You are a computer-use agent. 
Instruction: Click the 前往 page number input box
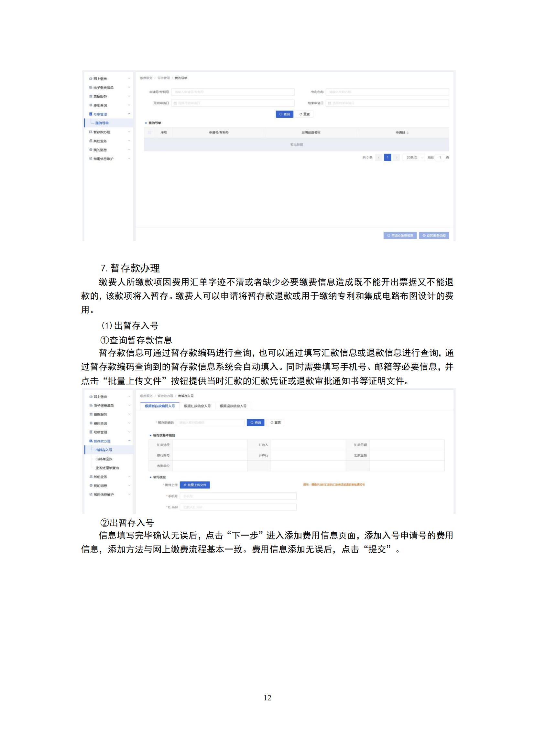pyautogui.click(x=440, y=158)
